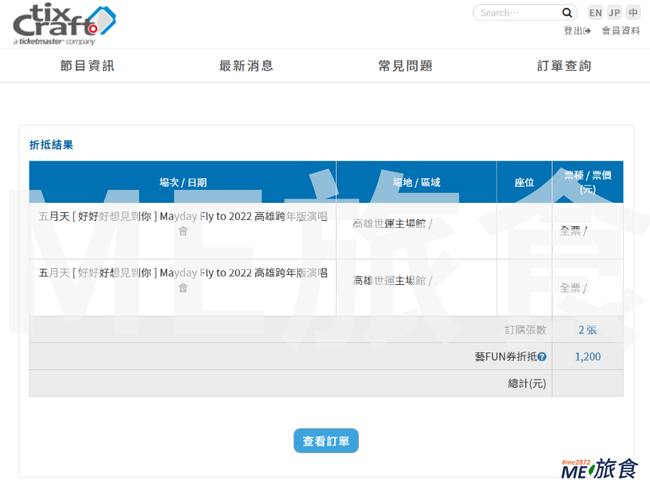Screen dimensions: 650x488
Task: Click the 2 張 value
Action: (x=587, y=330)
